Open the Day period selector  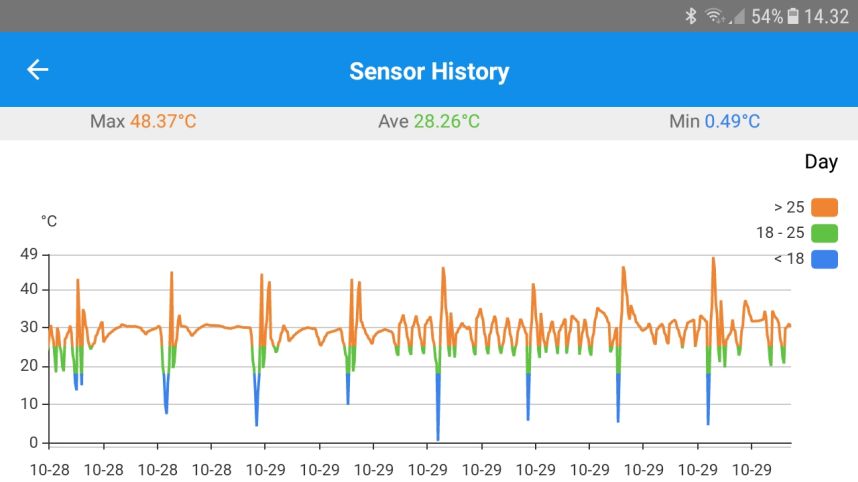click(821, 162)
